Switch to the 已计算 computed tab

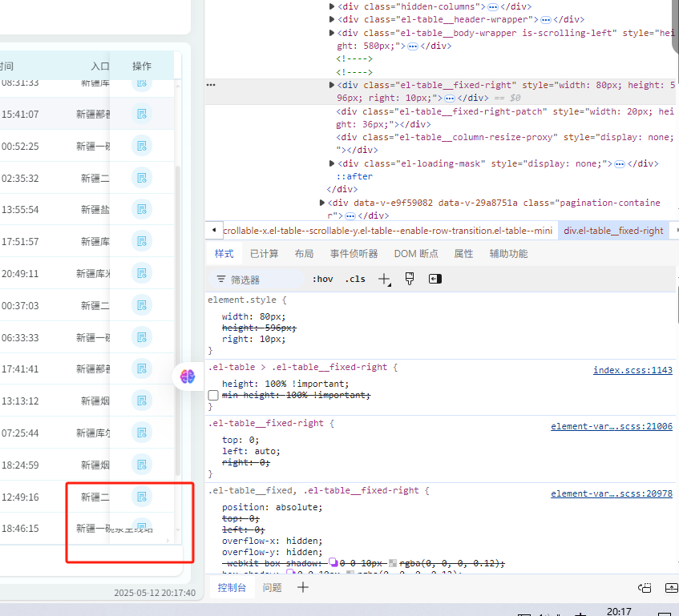point(265,254)
